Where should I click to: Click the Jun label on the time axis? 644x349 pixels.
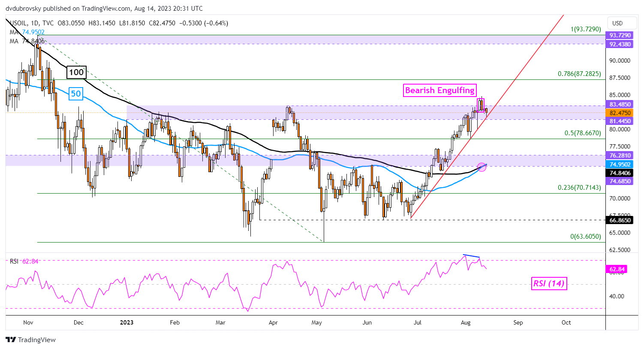point(367,322)
